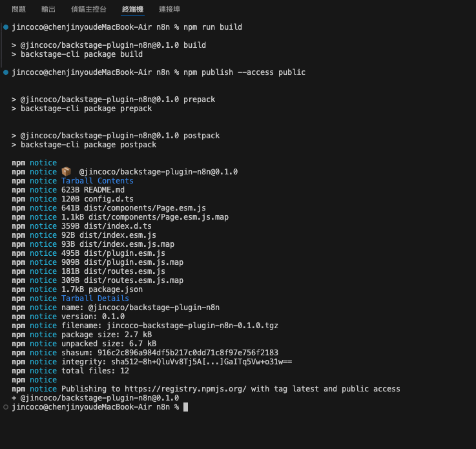
Task: Click the README.md file entry
Action: (x=104, y=190)
